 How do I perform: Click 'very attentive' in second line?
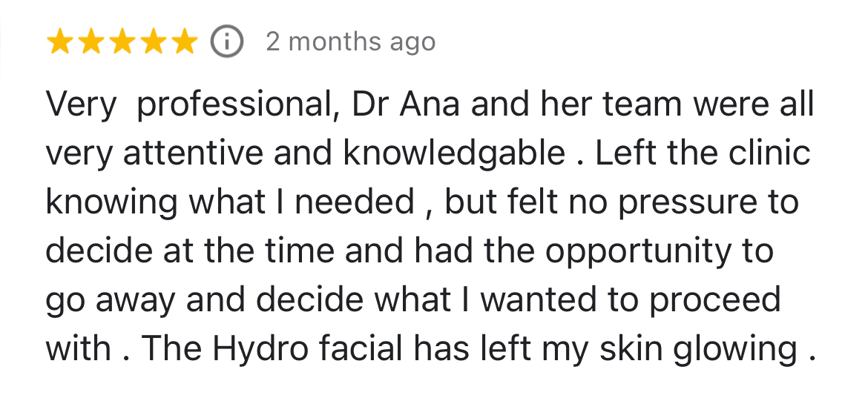point(154,153)
